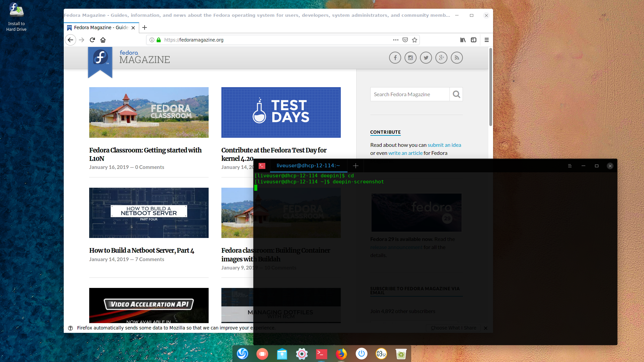
Task: Open the Instagram icon in the site header
Action: coord(410,58)
